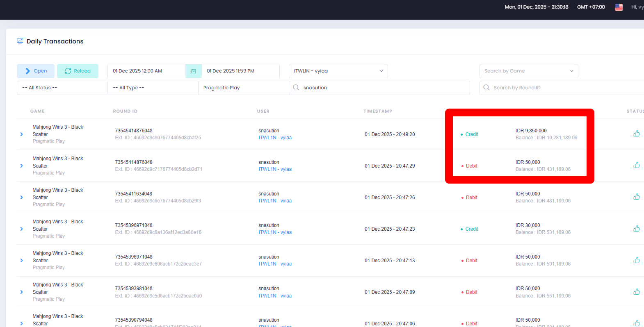Open the All Status filter dropdown
The height and width of the screenshot is (327, 644).
(62, 88)
